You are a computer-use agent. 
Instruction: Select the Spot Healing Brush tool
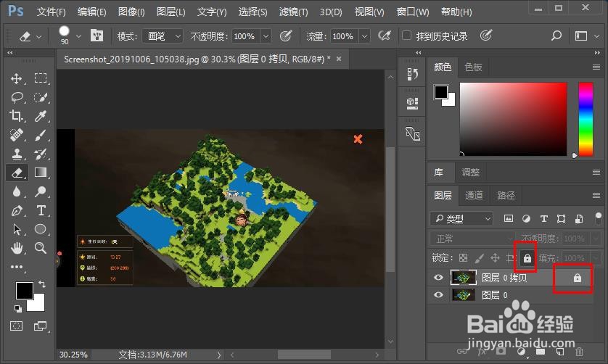(x=16, y=135)
